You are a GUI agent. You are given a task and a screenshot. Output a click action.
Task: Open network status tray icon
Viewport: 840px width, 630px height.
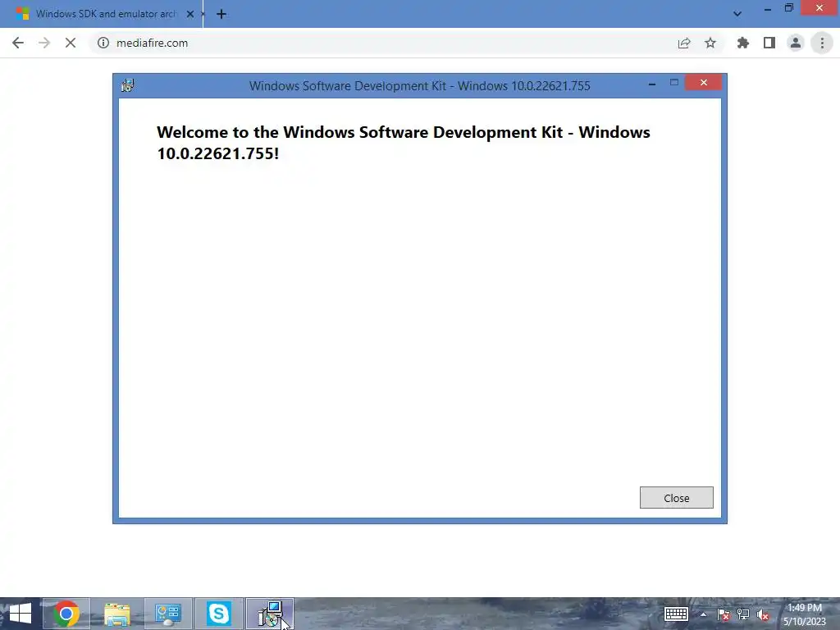coord(743,614)
